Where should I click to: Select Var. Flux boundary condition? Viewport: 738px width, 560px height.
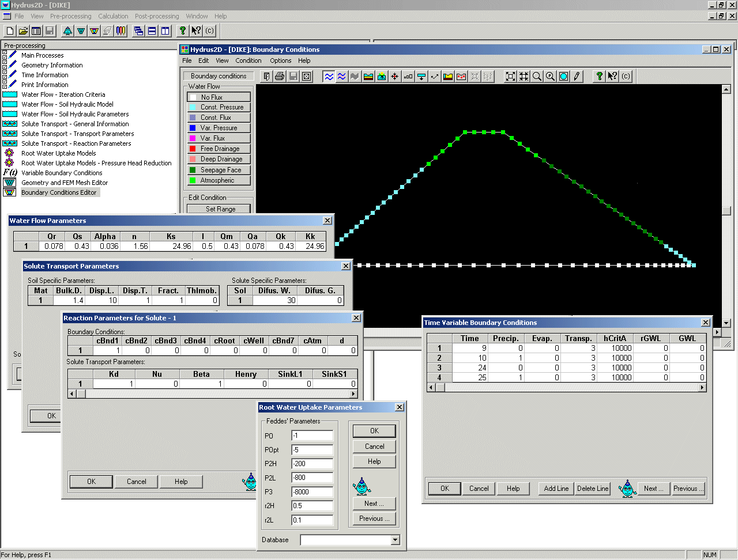pyautogui.click(x=219, y=138)
